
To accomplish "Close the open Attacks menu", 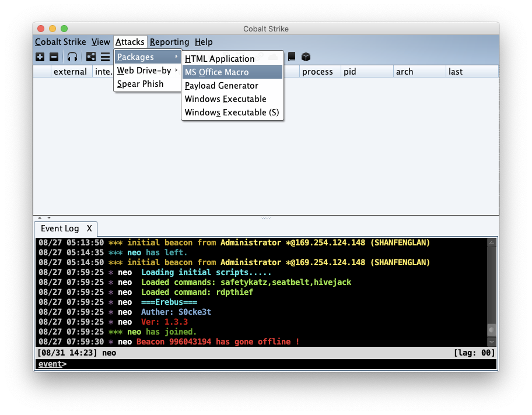I will (x=130, y=42).
